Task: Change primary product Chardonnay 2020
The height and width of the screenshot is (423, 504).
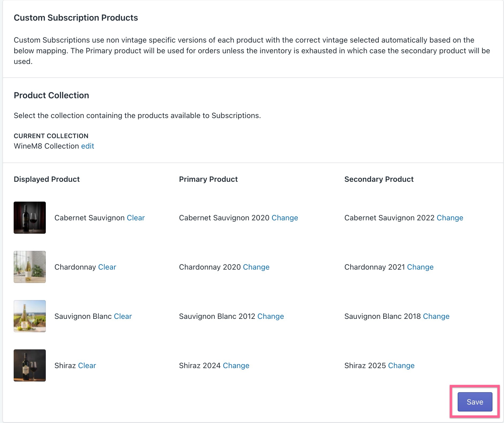Action: [256, 267]
